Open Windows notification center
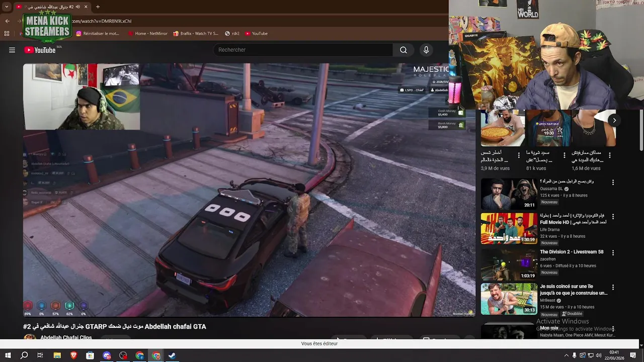Screen dimensions: 644x362 pyautogui.click(x=633, y=355)
